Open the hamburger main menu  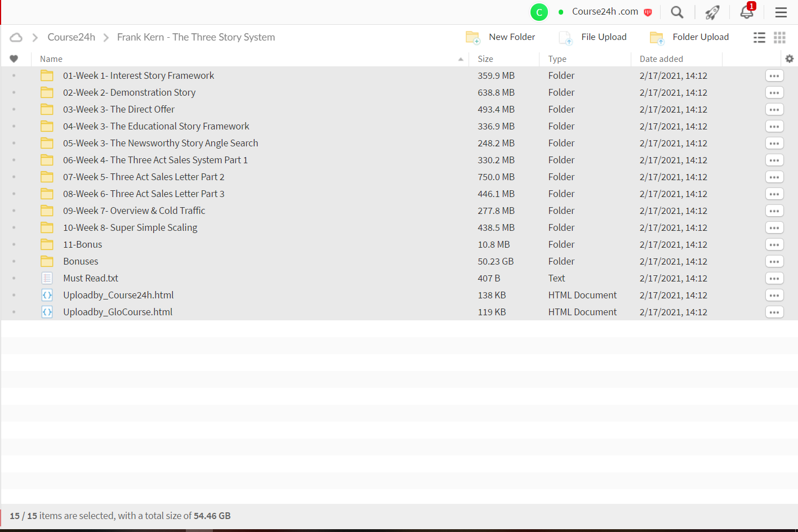(x=781, y=12)
